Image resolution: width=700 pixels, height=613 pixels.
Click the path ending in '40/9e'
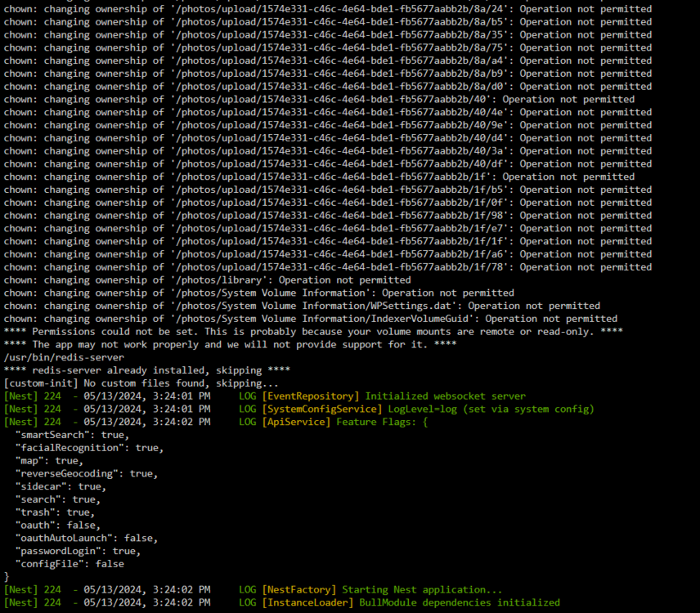tap(341, 125)
